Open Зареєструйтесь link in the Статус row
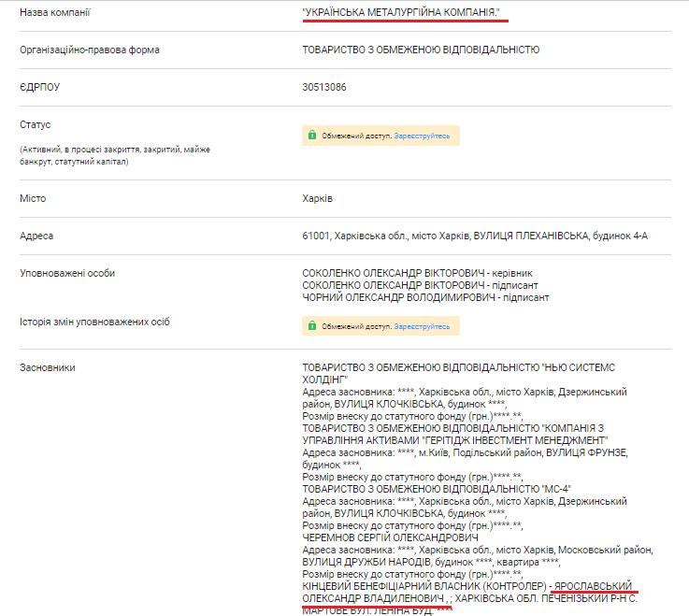Screen dimensions: 689x616 point(422,136)
